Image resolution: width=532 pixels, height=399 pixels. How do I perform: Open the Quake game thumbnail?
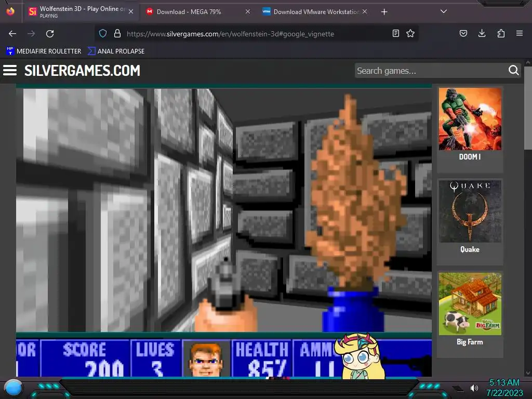coord(470,211)
